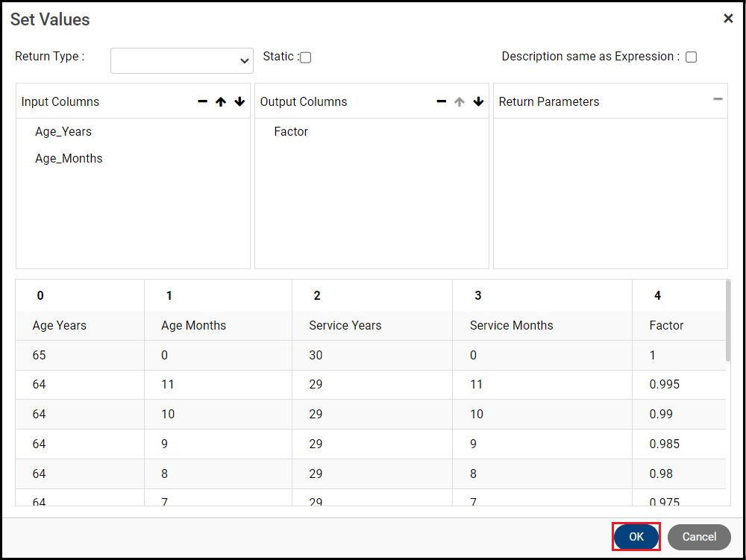The height and width of the screenshot is (560, 746).
Task: Click minus icon in Output Columns header
Action: (x=441, y=102)
